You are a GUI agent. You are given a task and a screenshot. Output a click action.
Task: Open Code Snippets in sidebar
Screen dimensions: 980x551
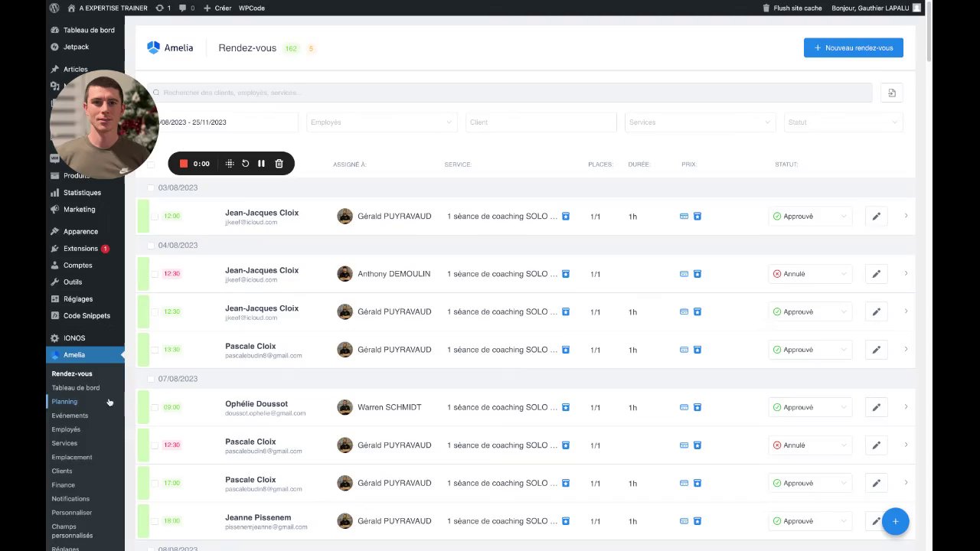(87, 315)
